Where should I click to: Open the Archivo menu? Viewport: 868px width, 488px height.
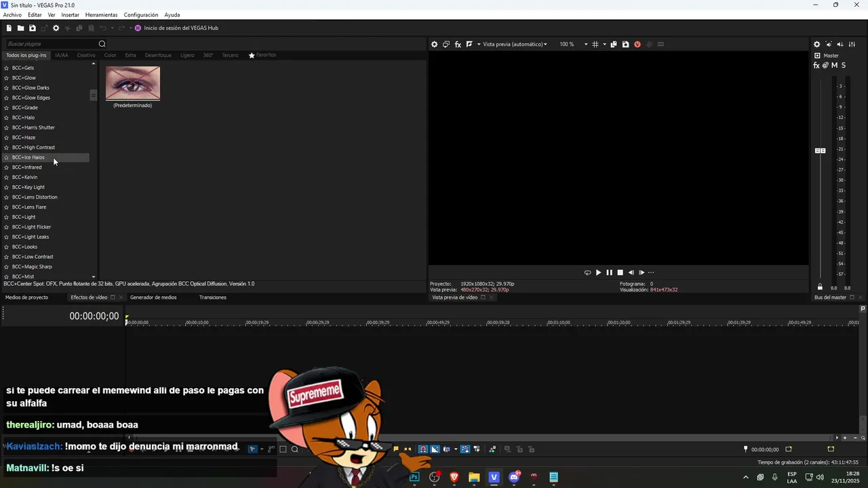(x=12, y=15)
